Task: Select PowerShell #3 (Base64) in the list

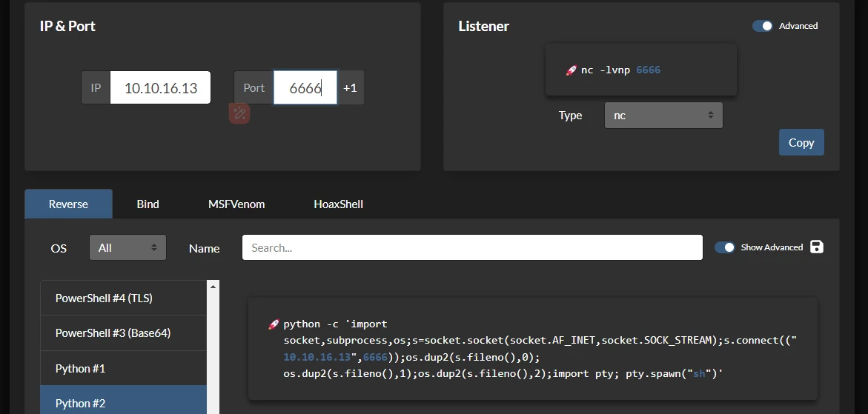Action: 123,333
